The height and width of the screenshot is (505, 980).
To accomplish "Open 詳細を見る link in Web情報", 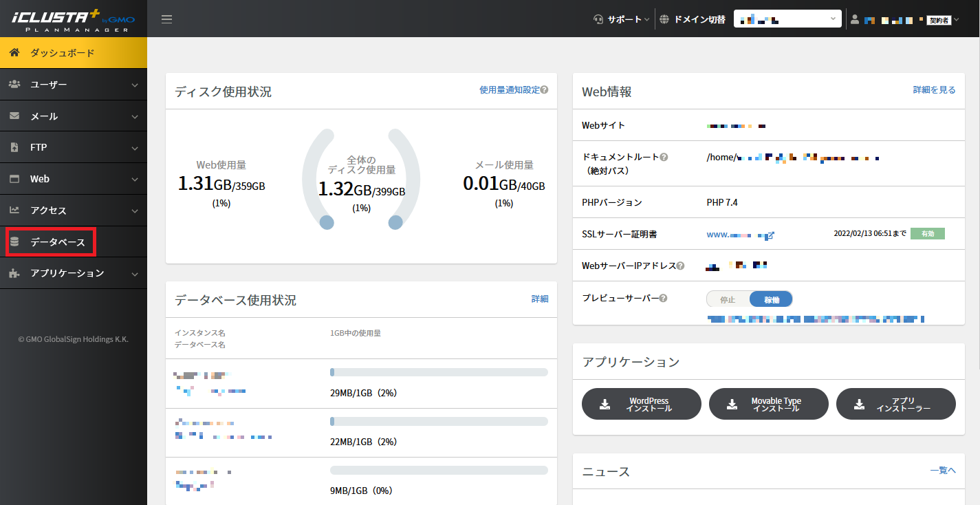I will [934, 90].
